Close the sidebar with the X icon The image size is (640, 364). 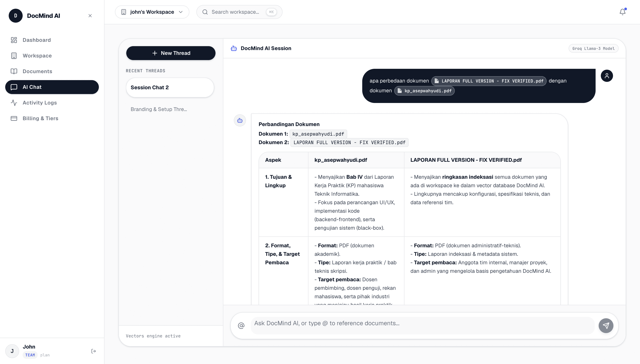(x=90, y=16)
